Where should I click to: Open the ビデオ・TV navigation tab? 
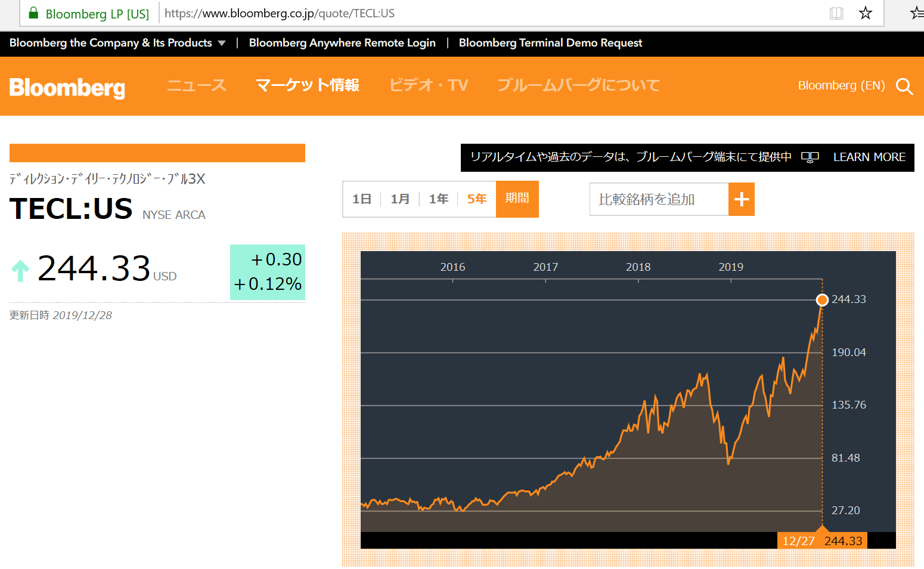click(x=429, y=85)
